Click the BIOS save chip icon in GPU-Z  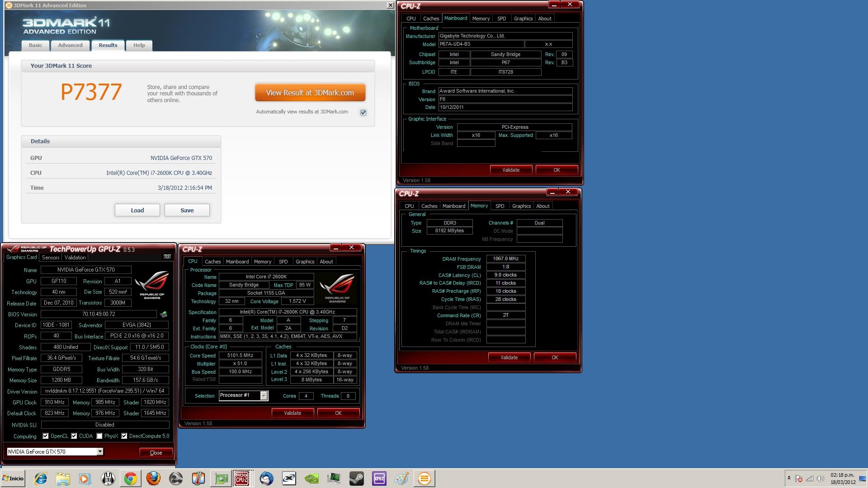coord(164,314)
